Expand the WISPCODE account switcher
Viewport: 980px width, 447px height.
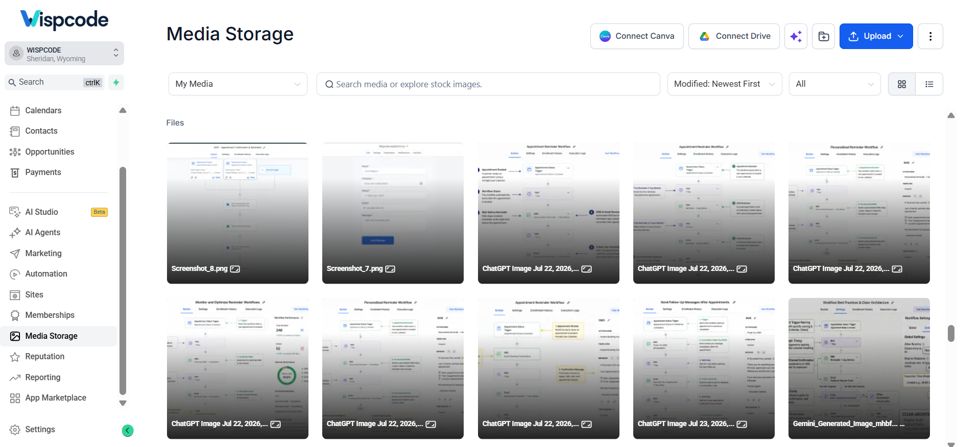(64, 54)
